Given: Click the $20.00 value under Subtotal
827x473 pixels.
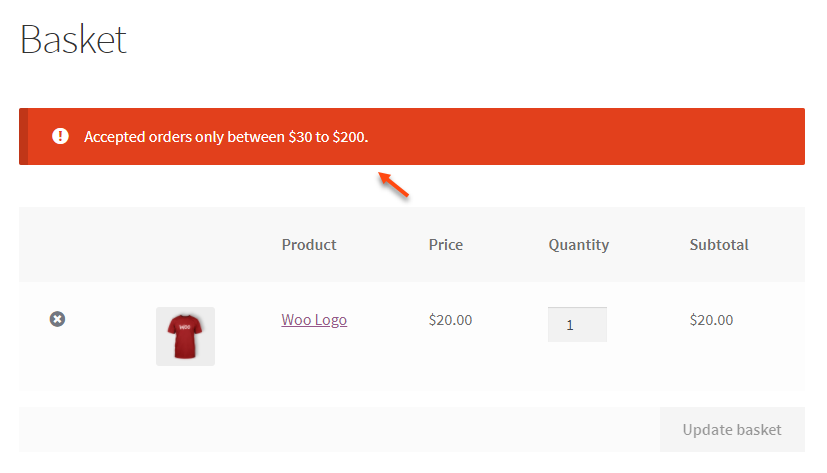Looking at the screenshot, I should (x=711, y=320).
